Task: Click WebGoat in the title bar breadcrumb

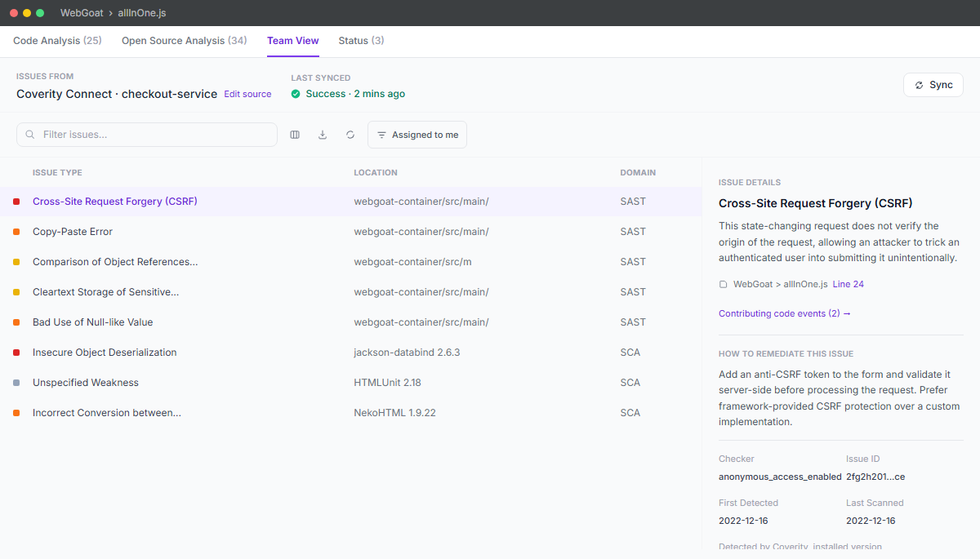Action: 82,13
